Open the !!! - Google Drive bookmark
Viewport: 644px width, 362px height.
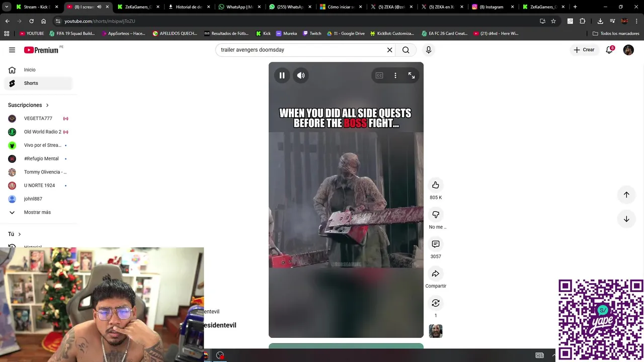pos(346,34)
